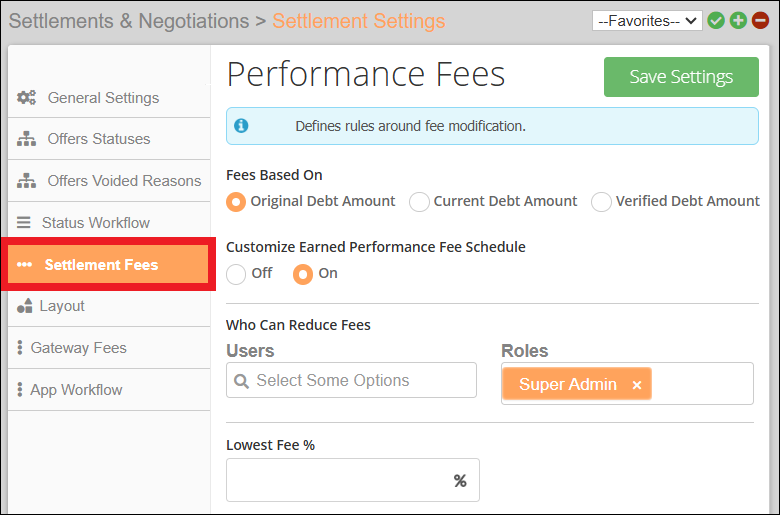Click the gears icon beside General Settings
Viewport: 780px width, 515px height.
26,98
